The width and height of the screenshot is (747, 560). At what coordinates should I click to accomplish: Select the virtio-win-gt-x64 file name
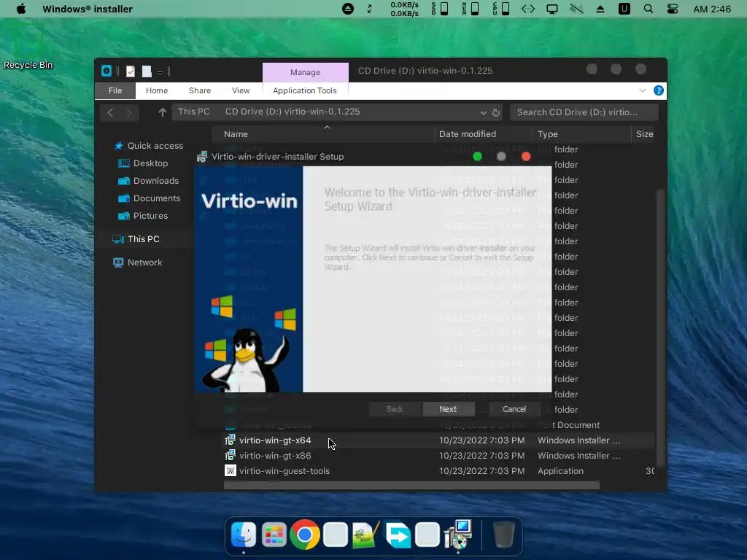tap(275, 440)
